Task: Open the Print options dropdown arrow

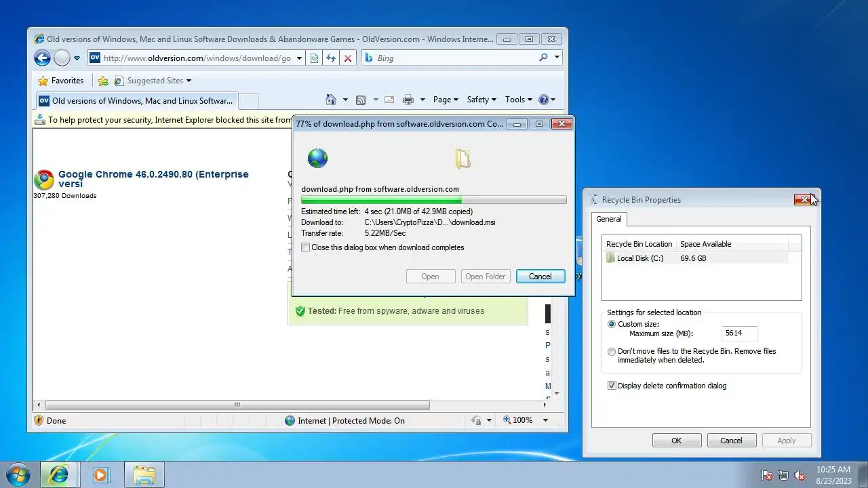Action: click(x=422, y=100)
